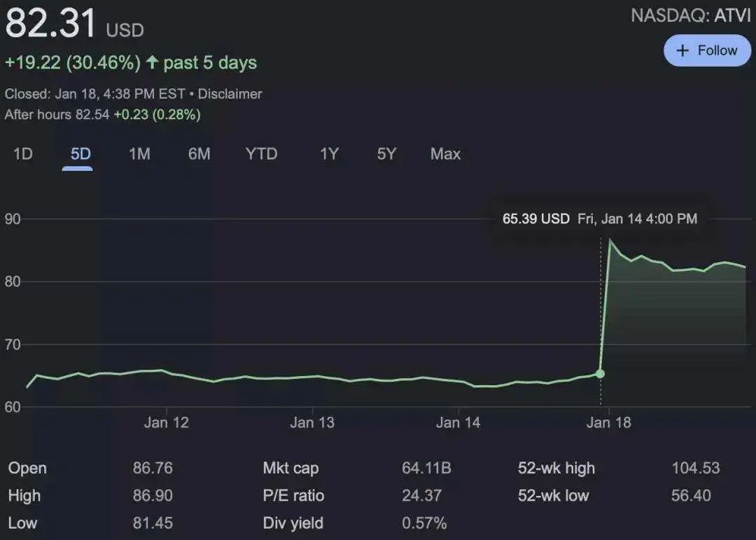Click the Follow button
Screen dimensions: 756x540
pos(707,50)
